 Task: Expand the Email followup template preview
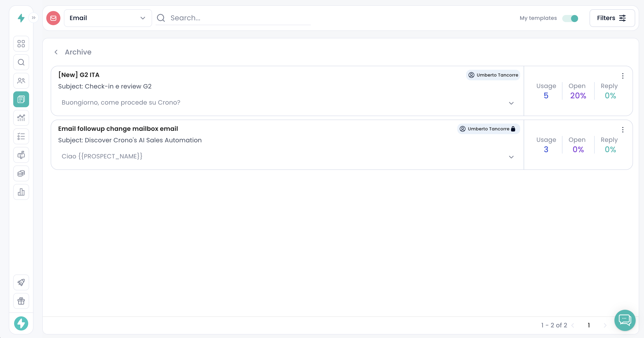[x=511, y=157]
